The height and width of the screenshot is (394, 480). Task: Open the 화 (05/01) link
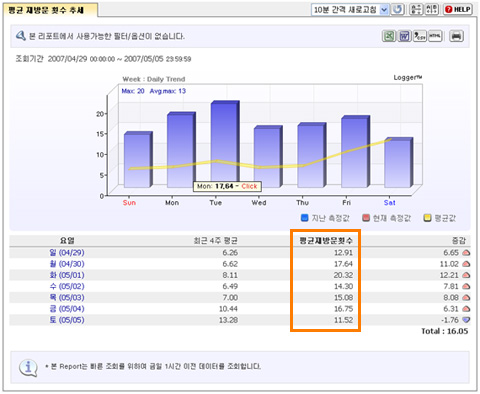67,275
